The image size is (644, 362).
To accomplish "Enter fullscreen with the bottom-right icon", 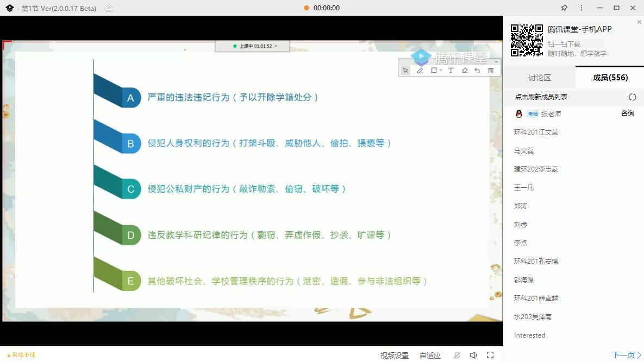I will pyautogui.click(x=491, y=355).
